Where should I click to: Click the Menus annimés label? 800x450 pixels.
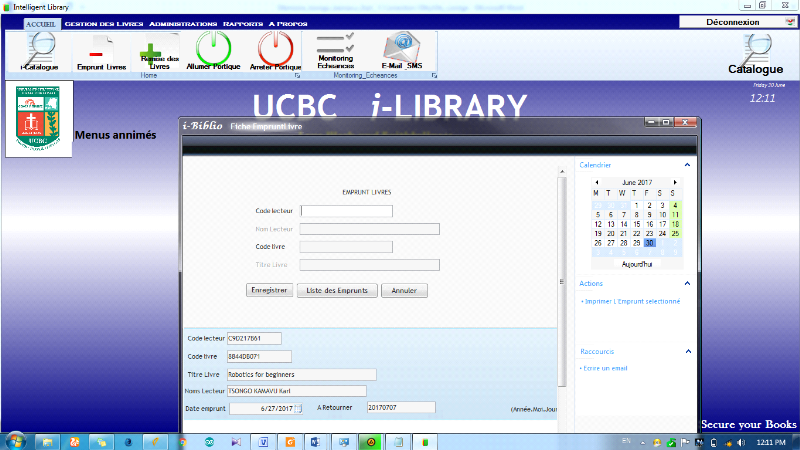pos(115,135)
